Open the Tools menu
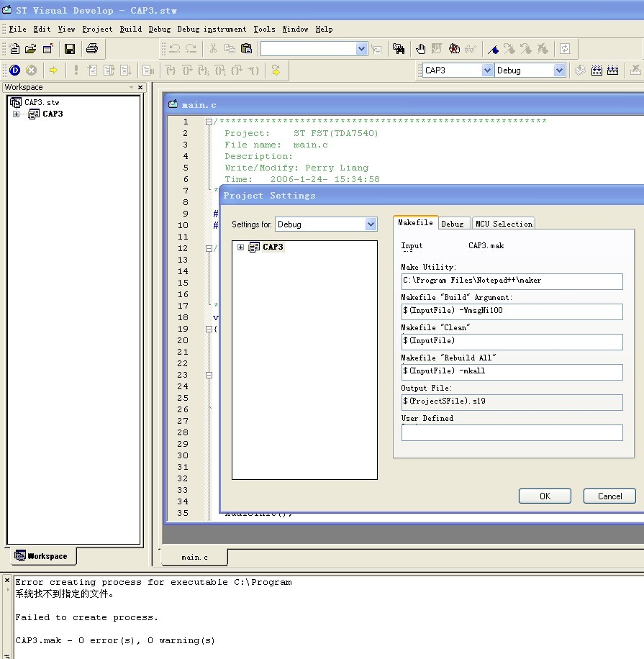 click(x=264, y=29)
